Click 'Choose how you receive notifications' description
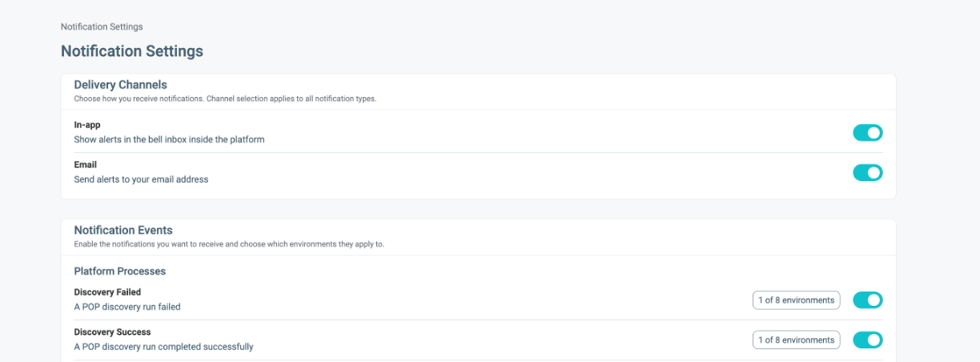980x362 pixels. (x=225, y=99)
